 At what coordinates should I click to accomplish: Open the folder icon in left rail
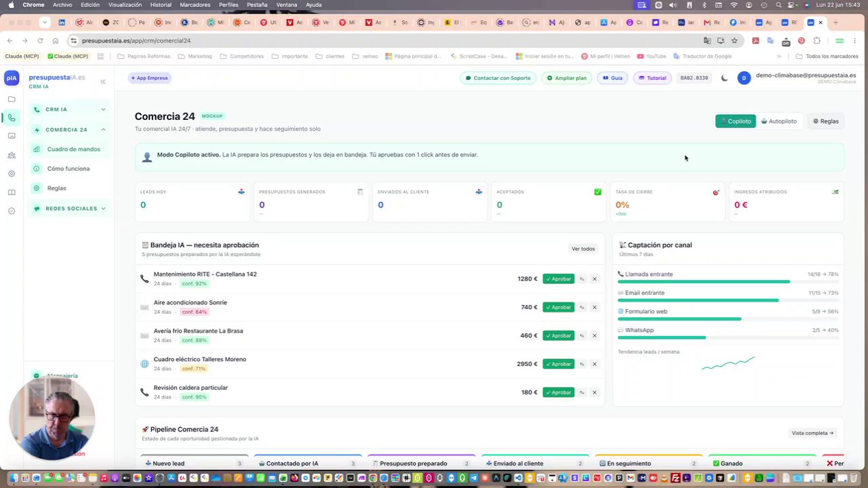(12, 99)
